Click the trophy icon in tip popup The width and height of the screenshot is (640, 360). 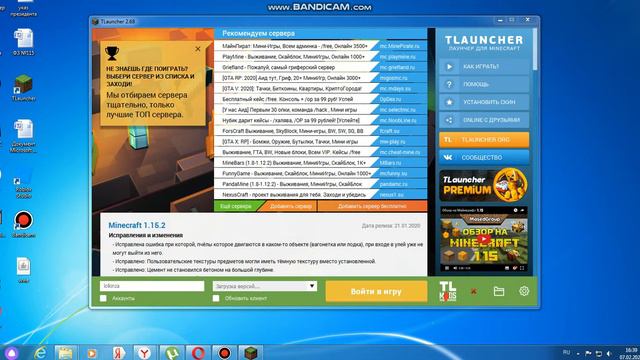tap(112, 53)
